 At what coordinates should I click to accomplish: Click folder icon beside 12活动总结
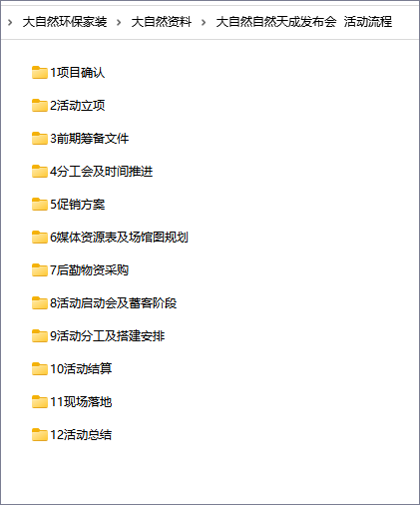coord(40,435)
